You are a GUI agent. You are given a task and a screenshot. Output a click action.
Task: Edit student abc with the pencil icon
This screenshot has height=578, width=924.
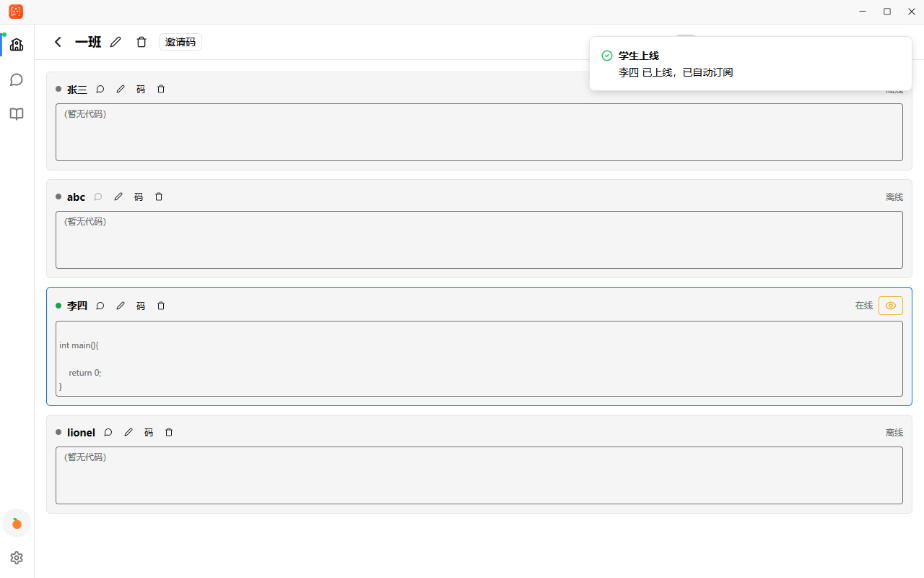tap(118, 197)
